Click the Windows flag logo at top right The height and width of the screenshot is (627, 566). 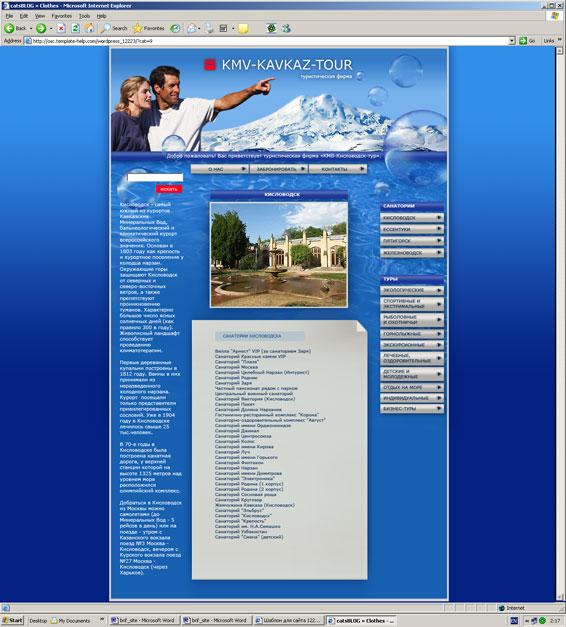coord(555,16)
